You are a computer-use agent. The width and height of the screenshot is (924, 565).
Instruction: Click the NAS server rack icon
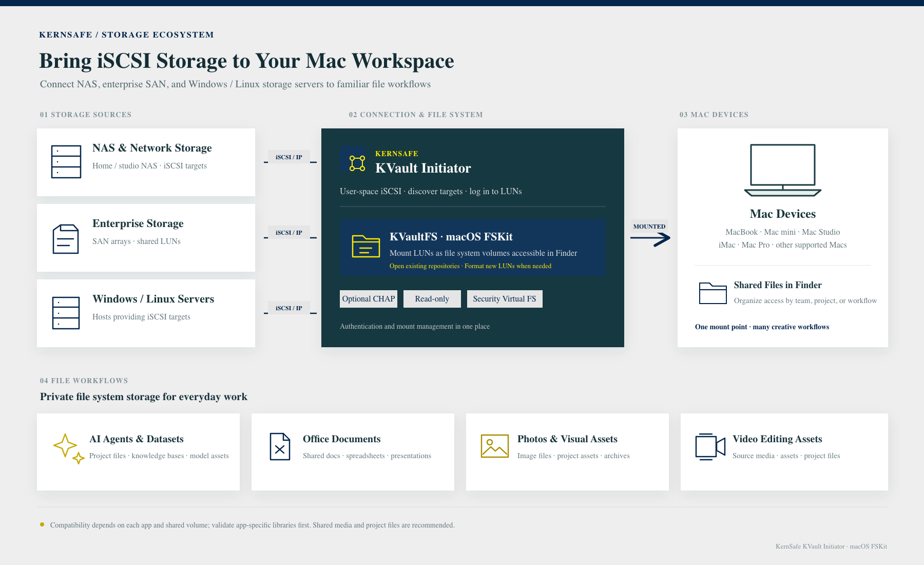66,162
